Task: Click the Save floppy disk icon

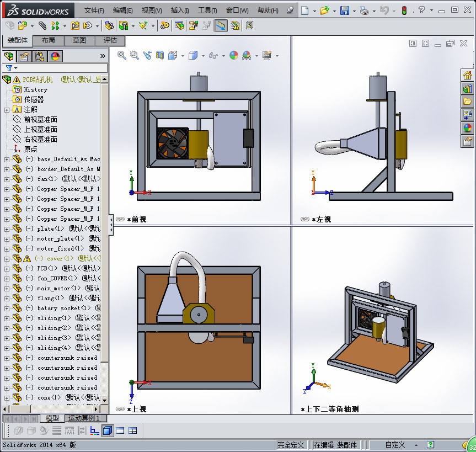Action: pyautogui.click(x=345, y=10)
